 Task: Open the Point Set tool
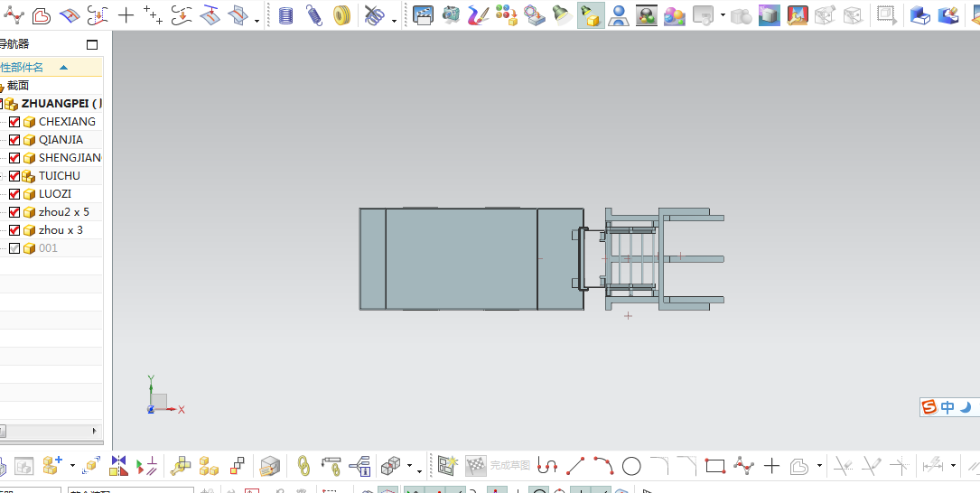(x=154, y=15)
